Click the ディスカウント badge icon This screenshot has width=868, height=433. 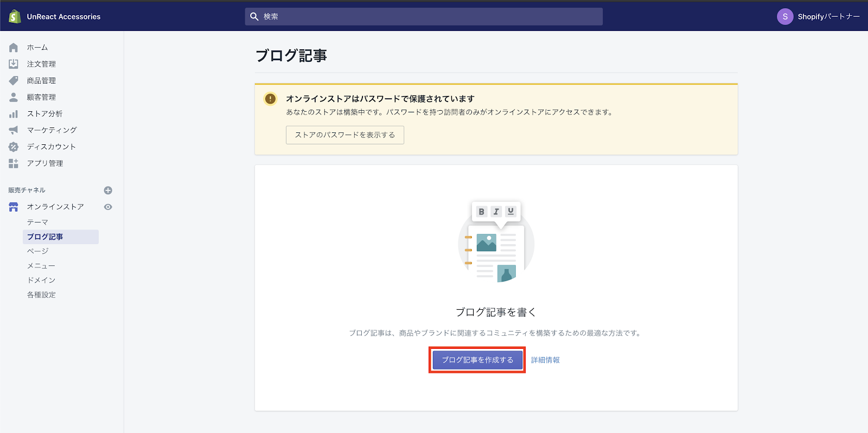pyautogui.click(x=14, y=147)
